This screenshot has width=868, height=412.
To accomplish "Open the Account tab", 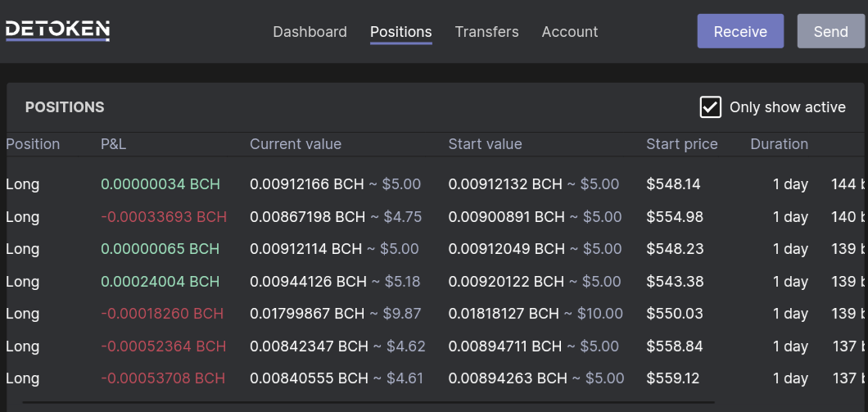I will pos(570,32).
